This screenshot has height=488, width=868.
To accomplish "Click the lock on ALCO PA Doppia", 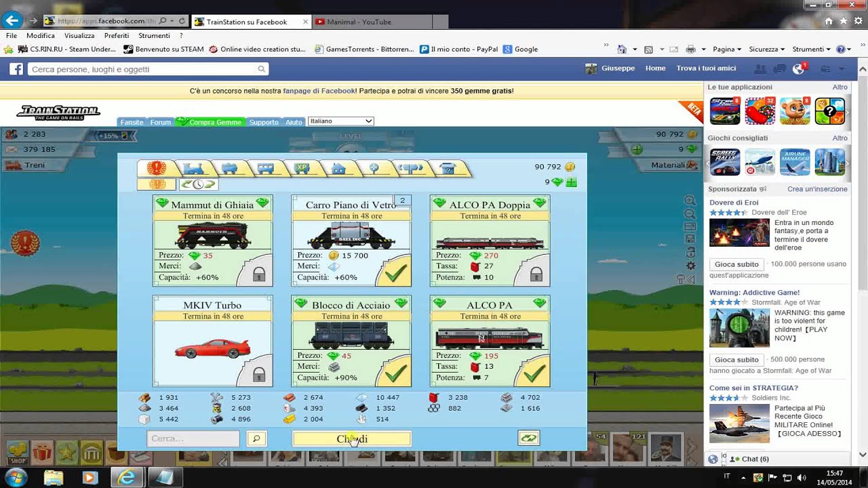I will 536,274.
